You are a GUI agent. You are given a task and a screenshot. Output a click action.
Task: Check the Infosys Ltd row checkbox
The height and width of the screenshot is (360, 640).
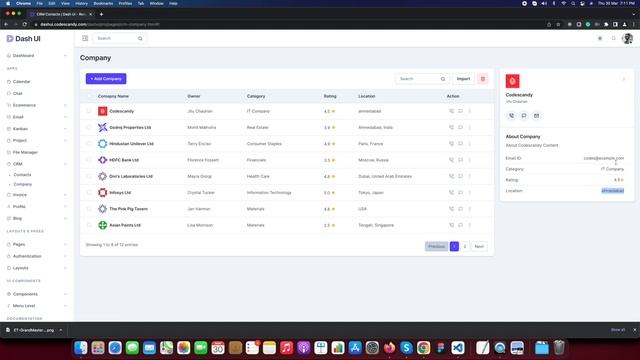(89, 192)
